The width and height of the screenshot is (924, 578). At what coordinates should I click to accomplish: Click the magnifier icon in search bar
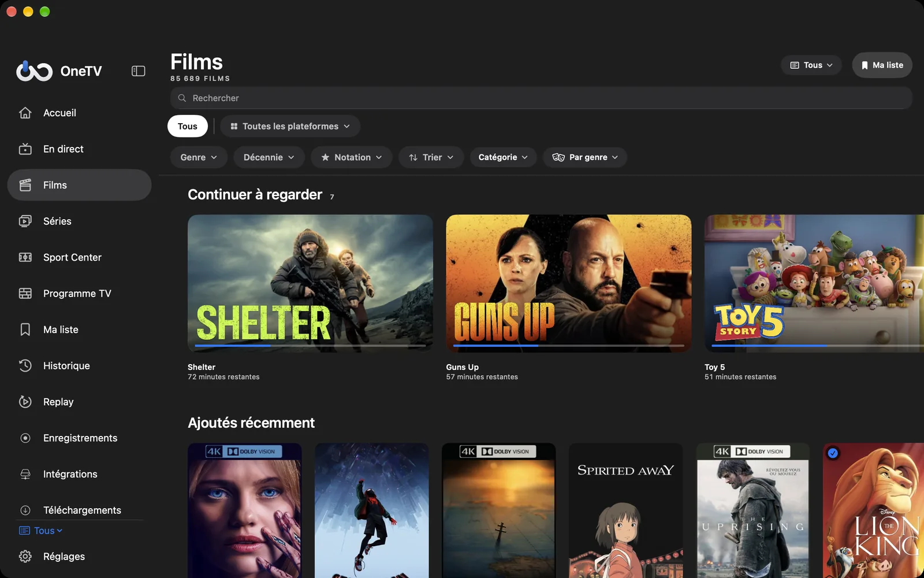click(182, 98)
